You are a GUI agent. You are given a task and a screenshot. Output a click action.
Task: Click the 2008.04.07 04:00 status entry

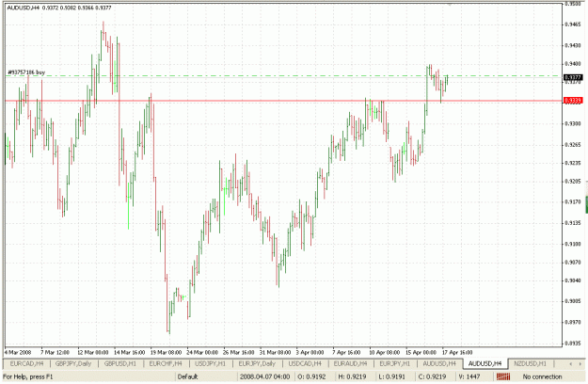coord(264,376)
